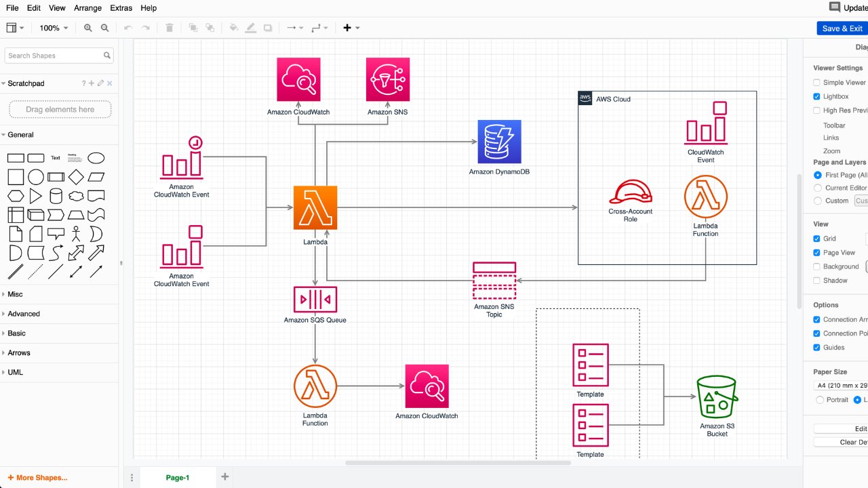Expand the UML shapes section

[16, 372]
